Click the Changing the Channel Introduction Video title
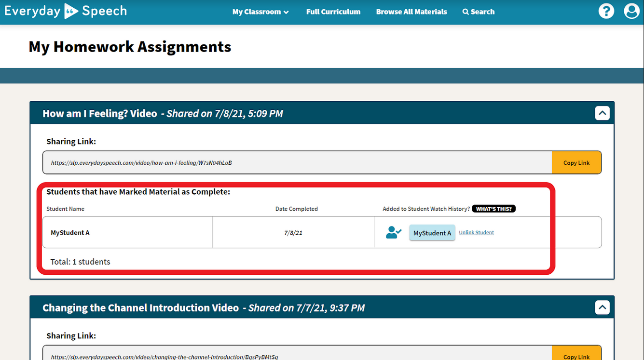Screen dimensions: 644x360 140,308
